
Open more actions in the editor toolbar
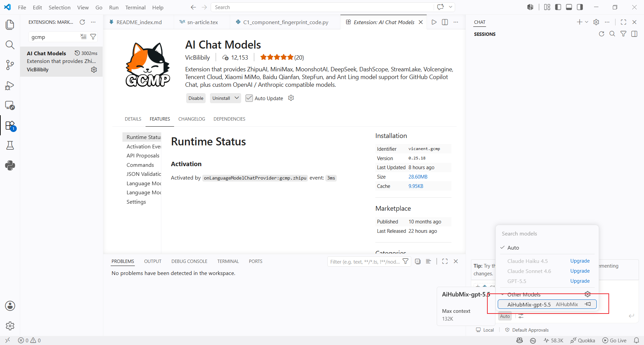tap(456, 22)
